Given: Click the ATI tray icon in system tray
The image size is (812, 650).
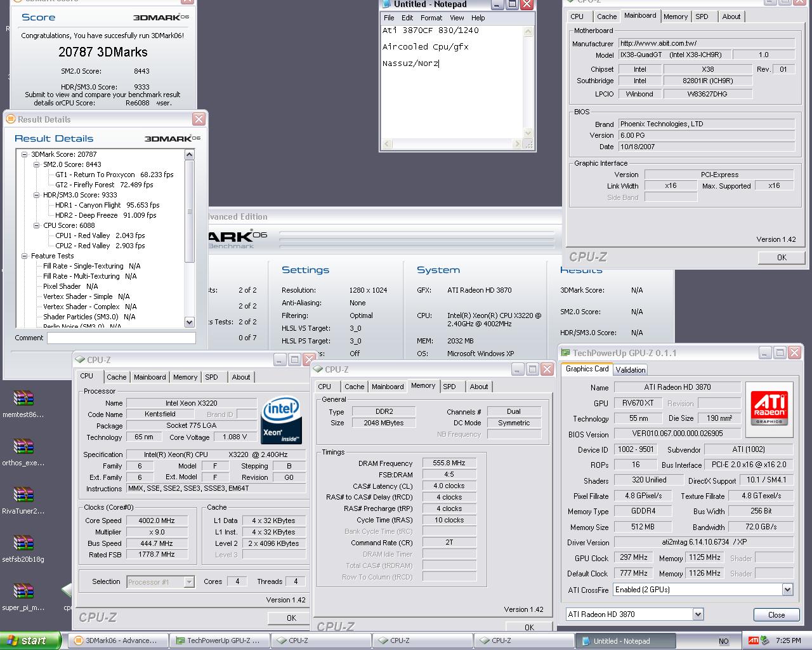Looking at the screenshot, I should tap(753, 640).
